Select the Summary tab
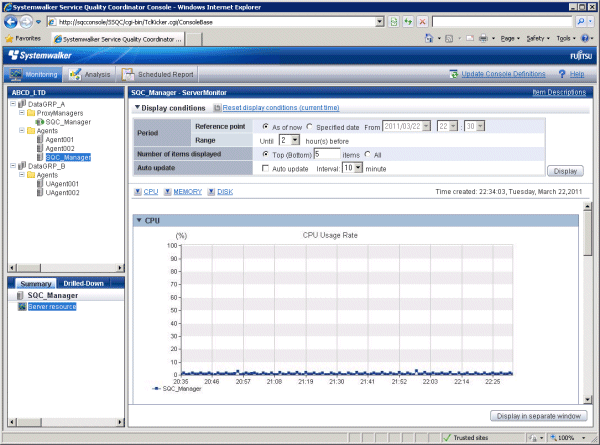 click(36, 284)
